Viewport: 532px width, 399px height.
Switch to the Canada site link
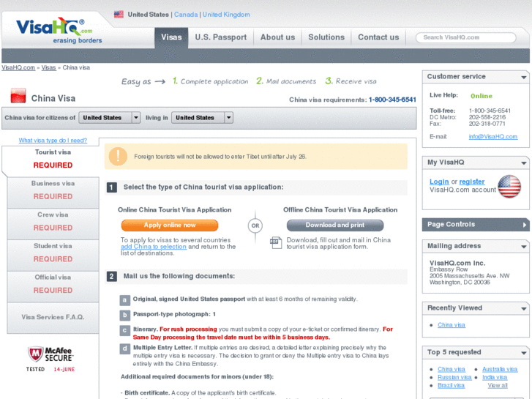186,15
